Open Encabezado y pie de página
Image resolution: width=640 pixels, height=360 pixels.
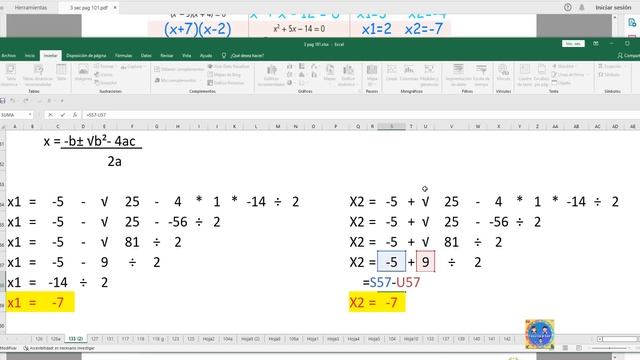coord(541,76)
